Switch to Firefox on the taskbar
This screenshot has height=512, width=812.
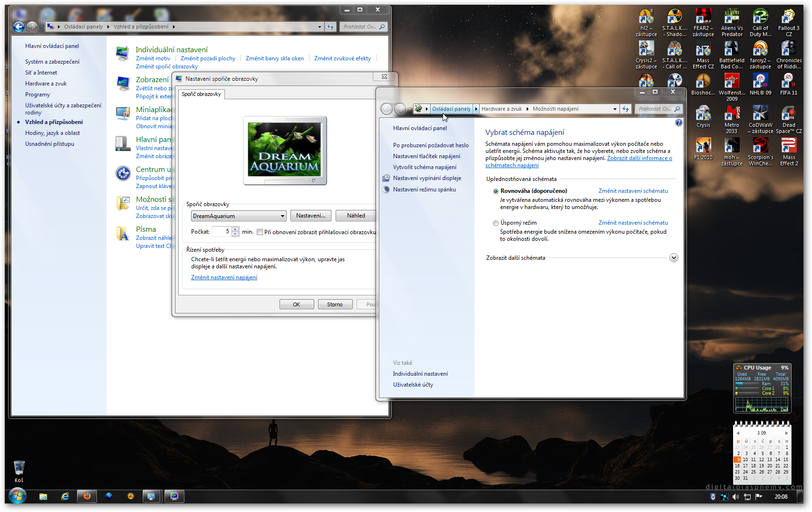(87, 496)
